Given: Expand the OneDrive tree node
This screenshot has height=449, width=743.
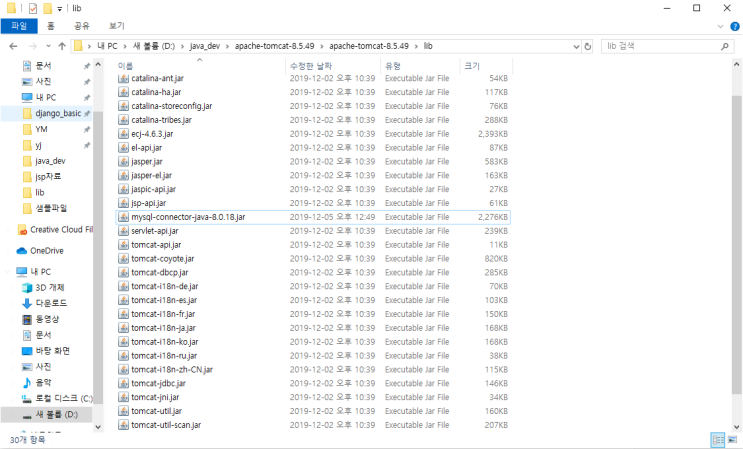Looking at the screenshot, I should coord(8,251).
